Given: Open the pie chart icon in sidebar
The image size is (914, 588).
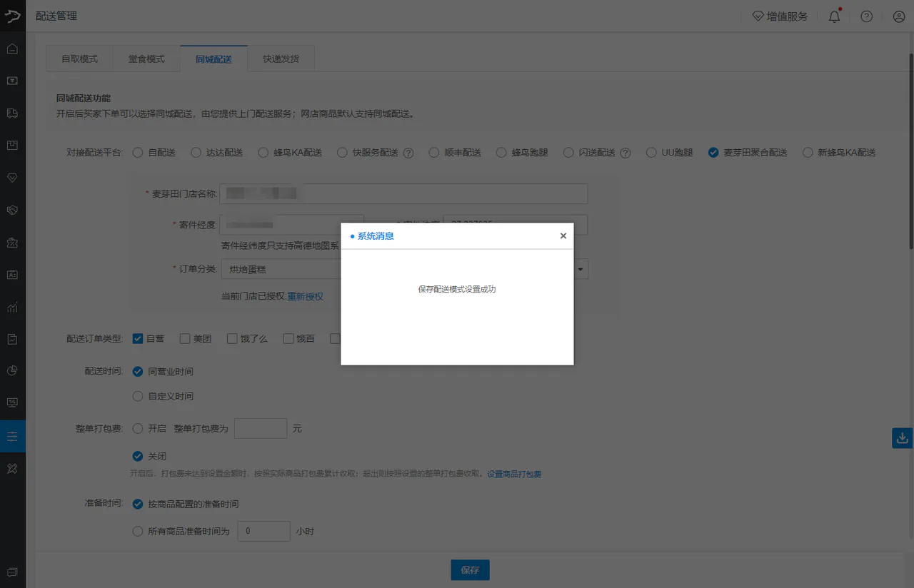Looking at the screenshot, I should (x=12, y=370).
